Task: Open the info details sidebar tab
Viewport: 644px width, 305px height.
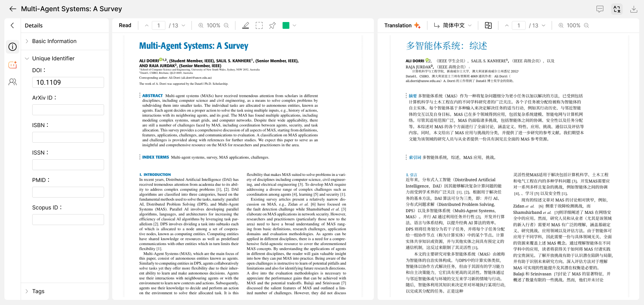Action: click(13, 47)
